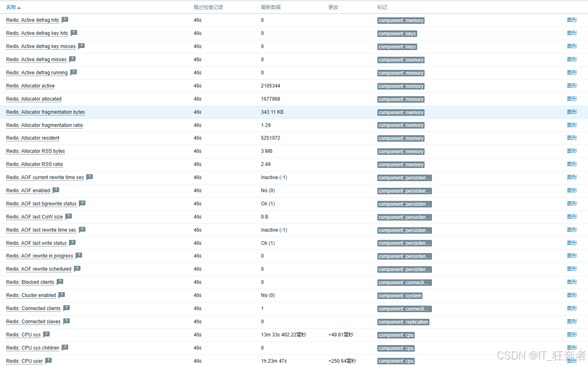The height and width of the screenshot is (366, 588).
Task: Select value 1h 23m 47s in CPU user row
Action: click(x=274, y=361)
